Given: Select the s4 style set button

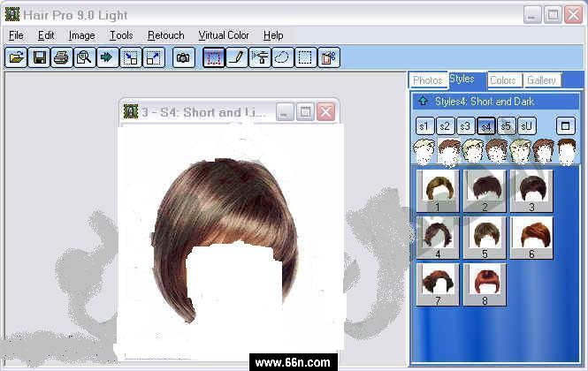Looking at the screenshot, I should pos(486,126).
